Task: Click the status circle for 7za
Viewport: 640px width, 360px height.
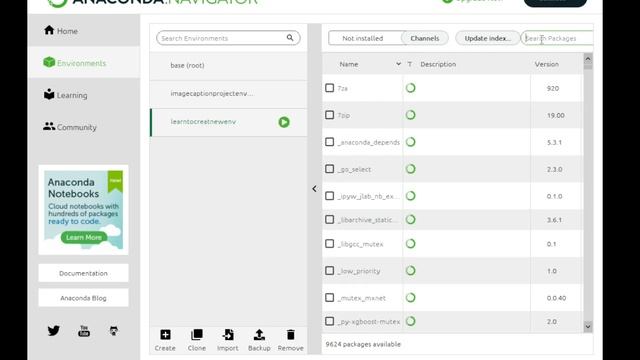Action: 411,88
